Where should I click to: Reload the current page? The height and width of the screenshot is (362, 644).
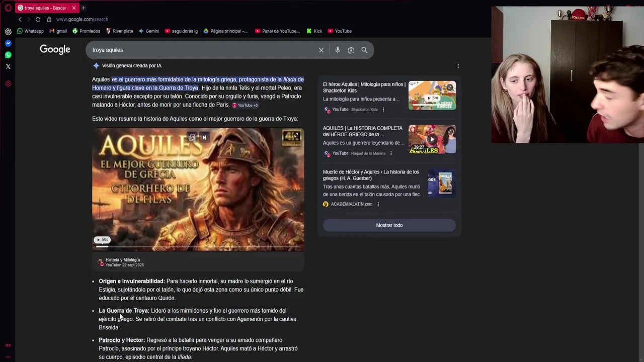pos(38,19)
